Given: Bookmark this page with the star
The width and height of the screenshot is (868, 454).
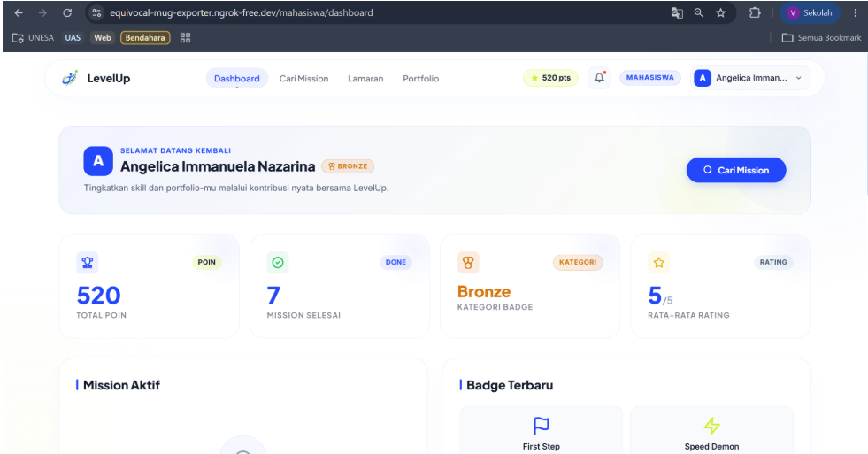Looking at the screenshot, I should (x=720, y=12).
